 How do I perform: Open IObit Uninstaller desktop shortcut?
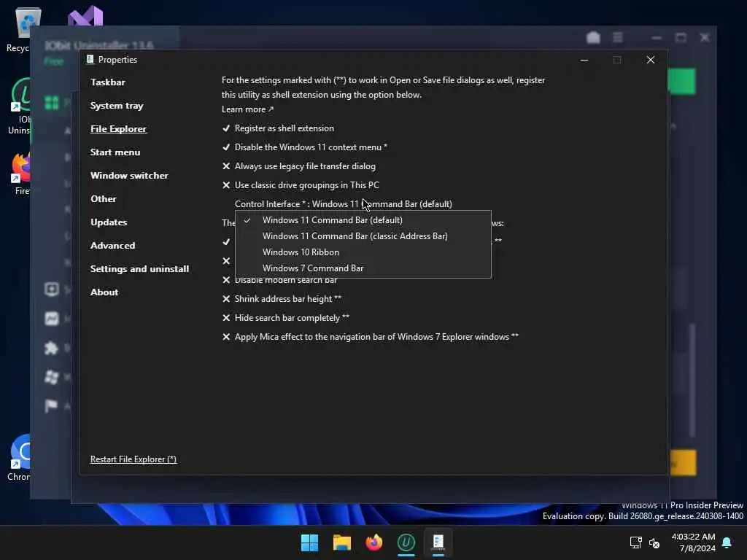click(19, 106)
